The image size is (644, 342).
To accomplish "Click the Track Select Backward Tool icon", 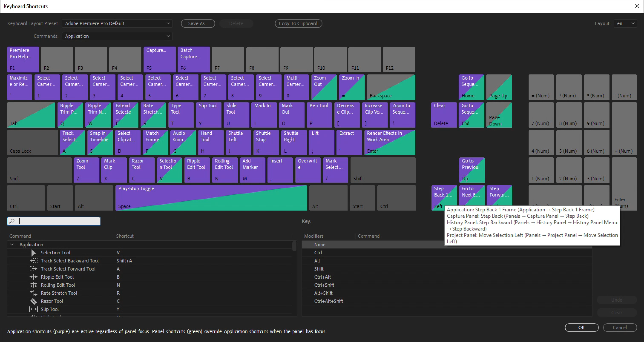I will pos(34,261).
